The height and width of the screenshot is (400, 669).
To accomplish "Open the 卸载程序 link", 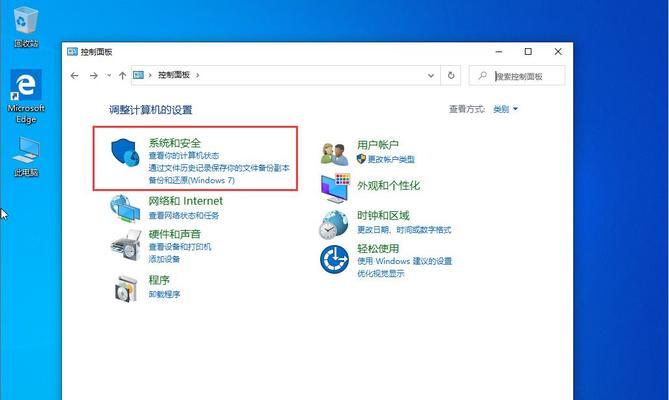I will coord(164,294).
